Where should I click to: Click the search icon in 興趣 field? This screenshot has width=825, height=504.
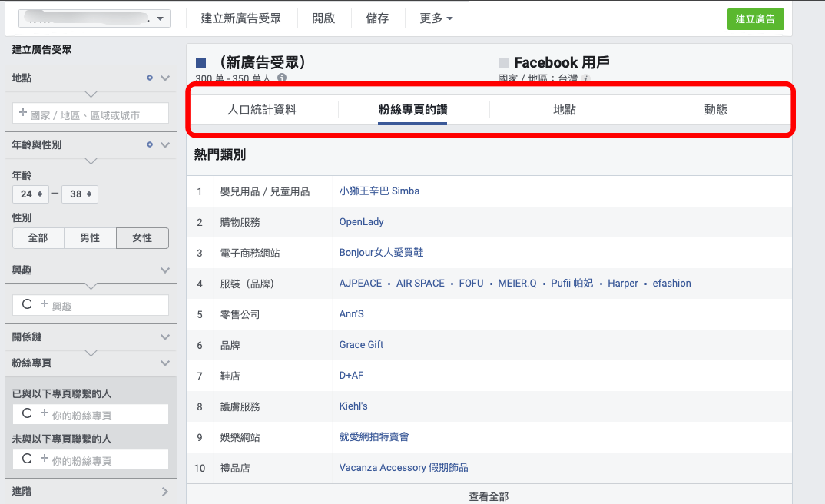click(27, 304)
